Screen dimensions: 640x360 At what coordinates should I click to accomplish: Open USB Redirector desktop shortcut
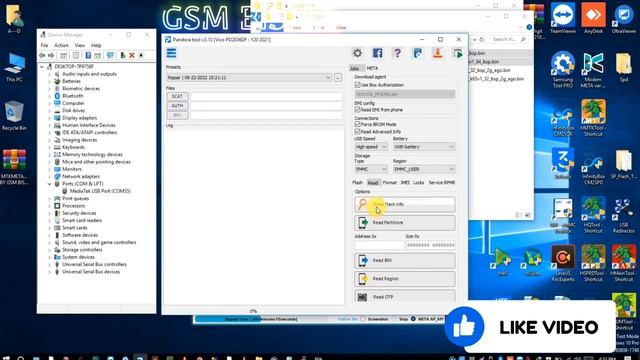coord(624,216)
